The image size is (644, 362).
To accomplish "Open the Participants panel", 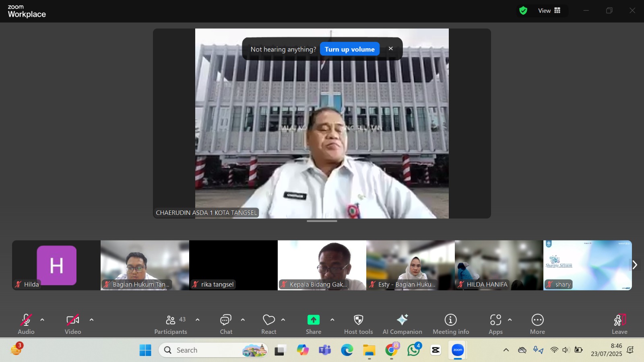I will point(171,324).
